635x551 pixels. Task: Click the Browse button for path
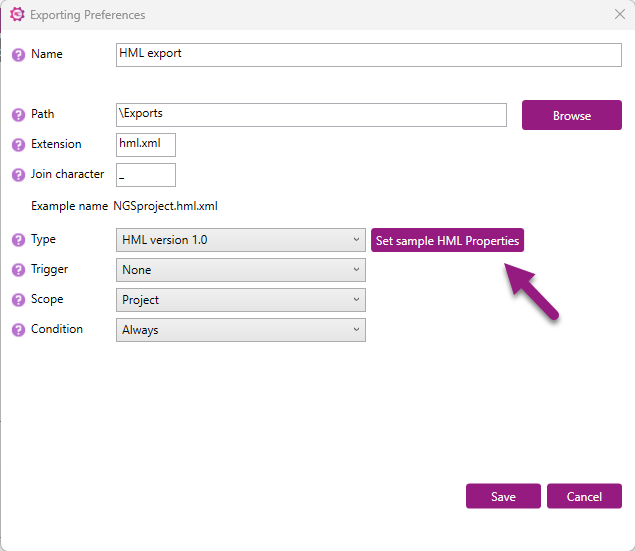point(571,115)
